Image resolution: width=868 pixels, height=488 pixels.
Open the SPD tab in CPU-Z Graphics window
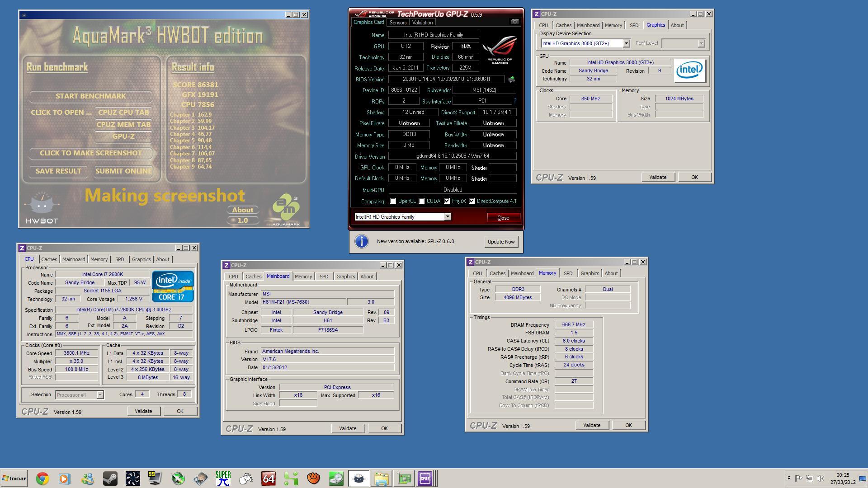point(634,25)
